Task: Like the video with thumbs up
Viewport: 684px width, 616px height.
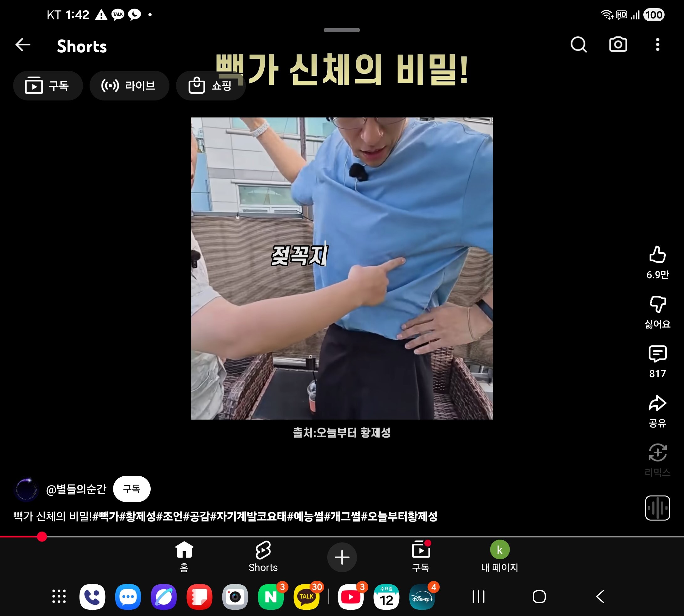Action: (x=657, y=254)
